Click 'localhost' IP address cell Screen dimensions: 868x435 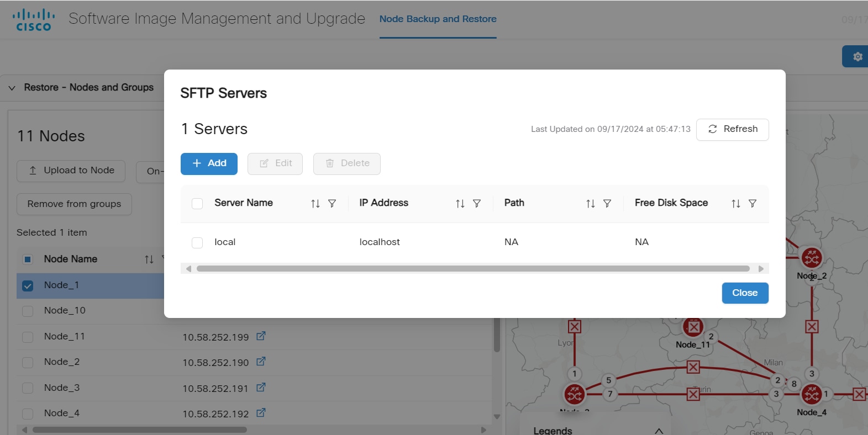(x=380, y=242)
